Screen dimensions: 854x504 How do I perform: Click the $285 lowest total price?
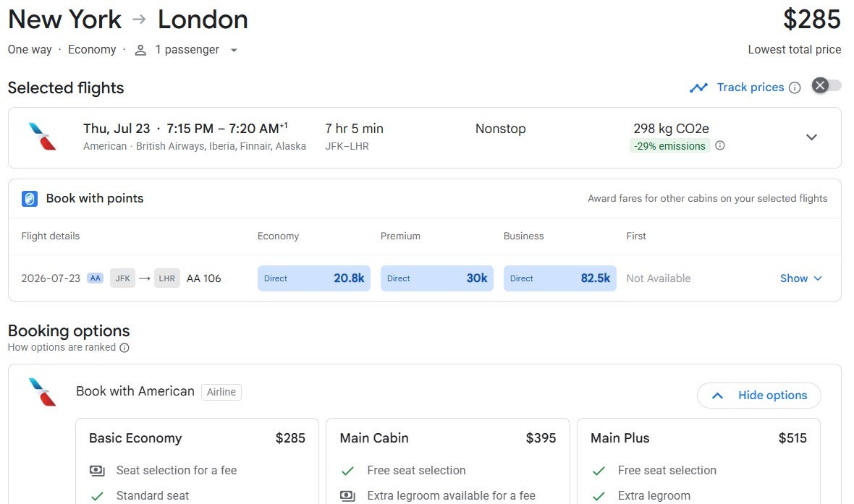(x=811, y=20)
